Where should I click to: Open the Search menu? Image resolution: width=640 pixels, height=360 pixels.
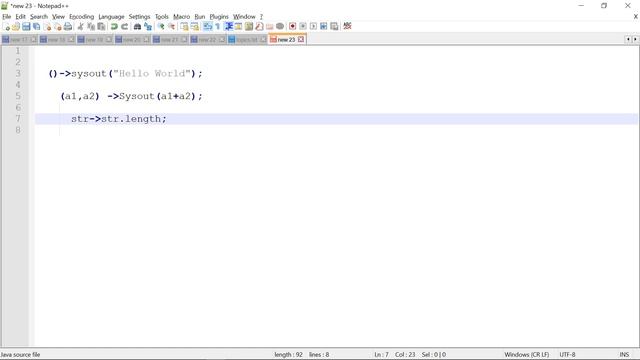click(39, 17)
